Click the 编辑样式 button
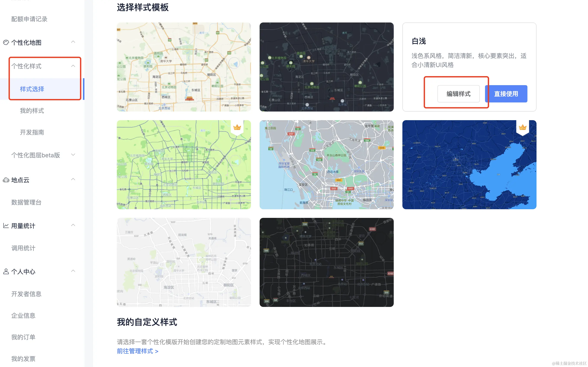Viewport: 588px width, 367px height. [x=458, y=94]
